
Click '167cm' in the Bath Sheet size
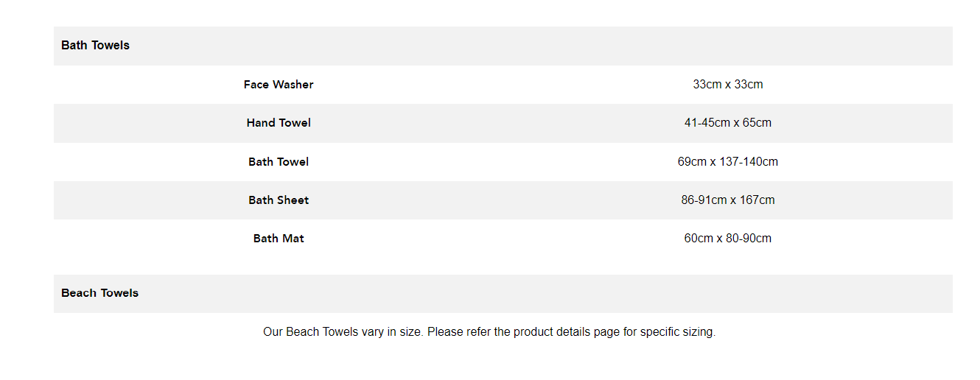click(759, 200)
